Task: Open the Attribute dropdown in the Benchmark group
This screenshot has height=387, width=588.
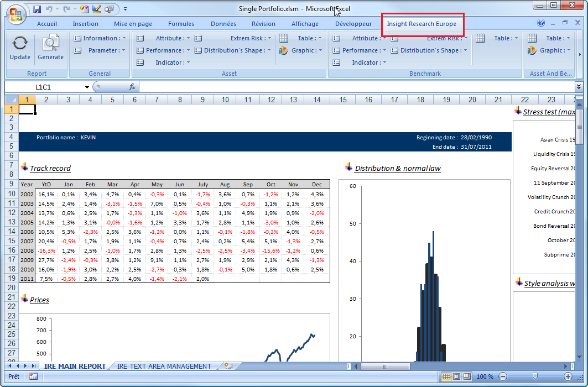Action: [x=360, y=38]
